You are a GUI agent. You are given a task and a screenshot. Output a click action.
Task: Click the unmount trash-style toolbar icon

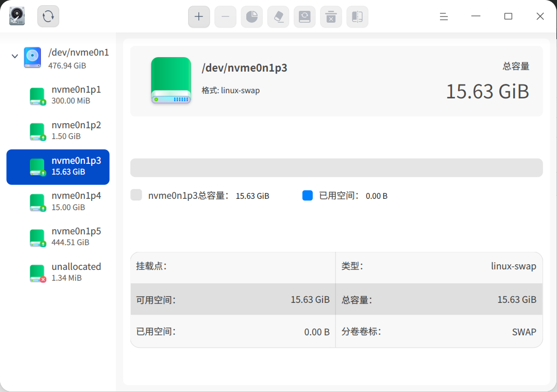331,16
